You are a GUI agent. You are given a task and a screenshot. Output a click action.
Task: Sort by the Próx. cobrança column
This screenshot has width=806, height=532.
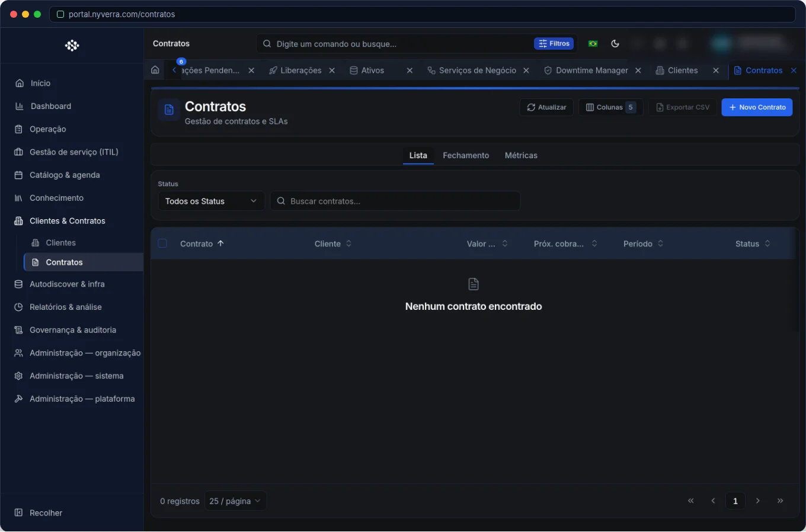[x=565, y=243]
